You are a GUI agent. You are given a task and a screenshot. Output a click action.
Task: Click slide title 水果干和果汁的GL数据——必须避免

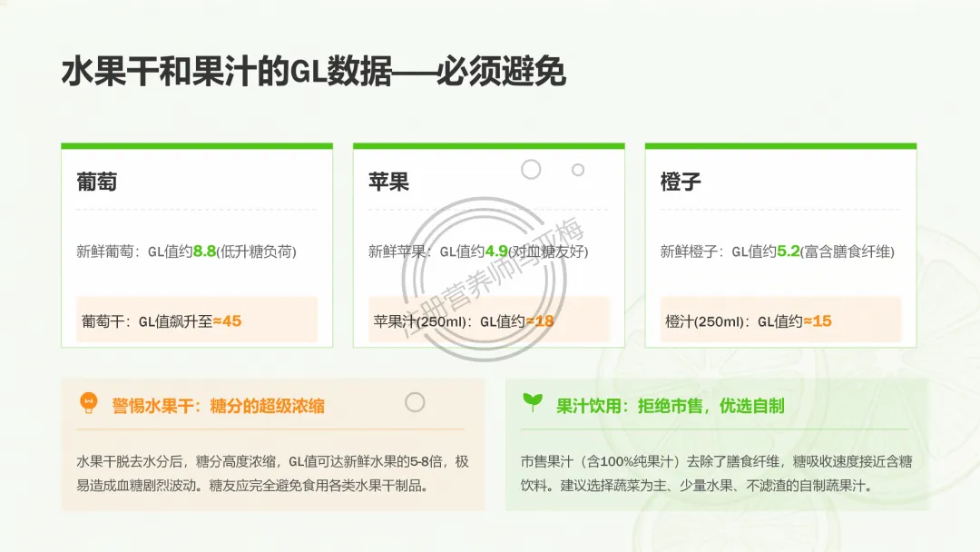tap(314, 71)
